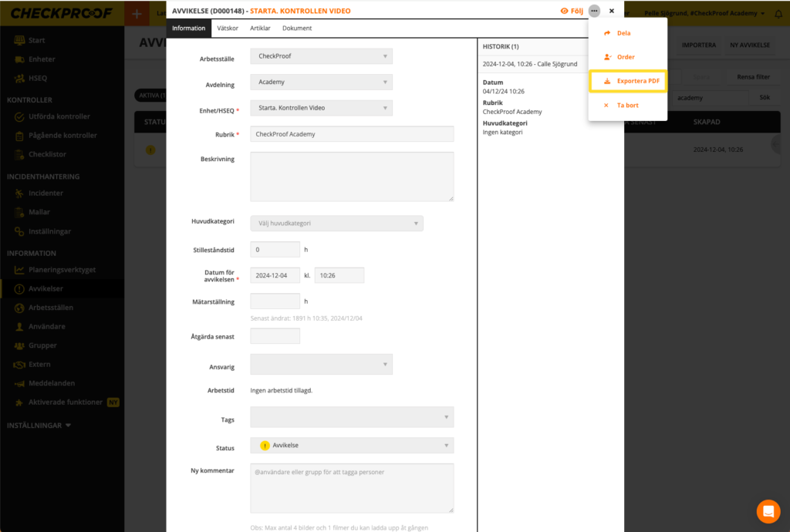Screen dimensions: 790x532
Task: Click the three-dots more options icon
Action: pos(594,11)
